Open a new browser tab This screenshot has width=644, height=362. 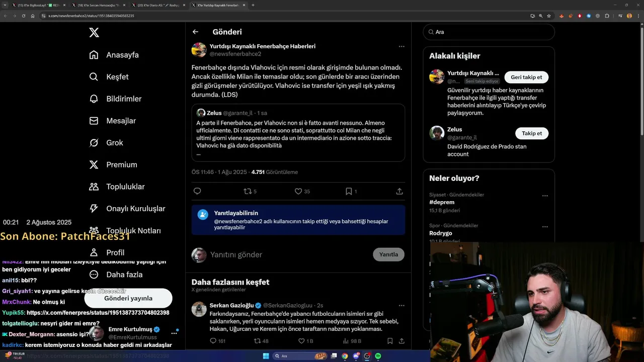pyautogui.click(x=253, y=5)
